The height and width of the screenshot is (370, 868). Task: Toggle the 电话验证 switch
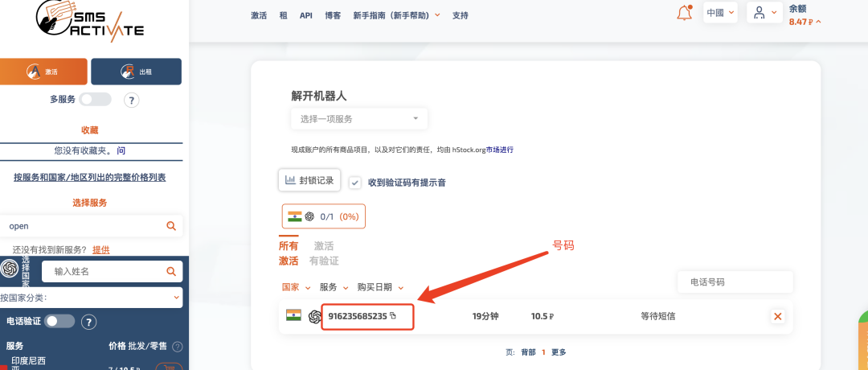coord(59,321)
